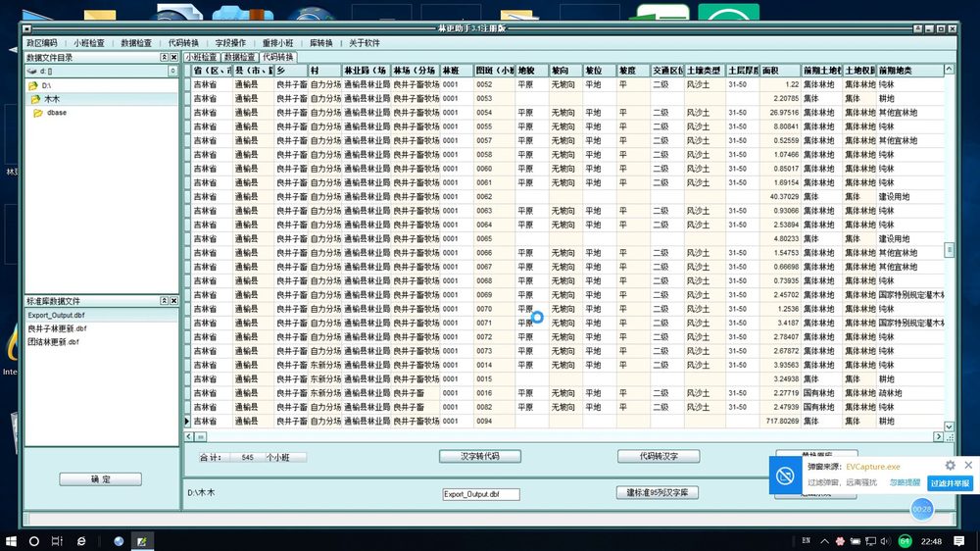
Task: Open the 库转换 menu
Action: coord(320,43)
